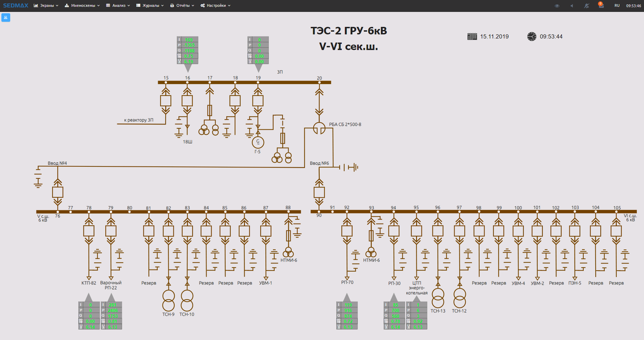Click the clock icon beside the time
Image resolution: width=644 pixels, height=340 pixels.
532,36
